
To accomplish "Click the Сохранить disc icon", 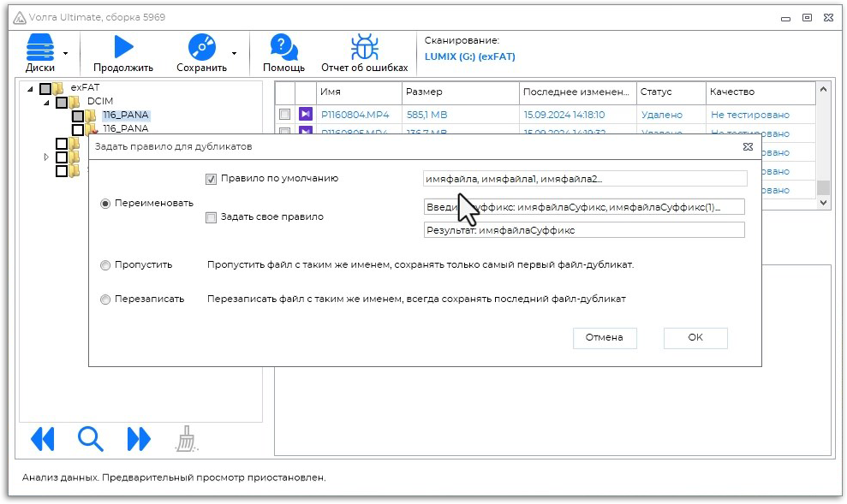I will 201,47.
